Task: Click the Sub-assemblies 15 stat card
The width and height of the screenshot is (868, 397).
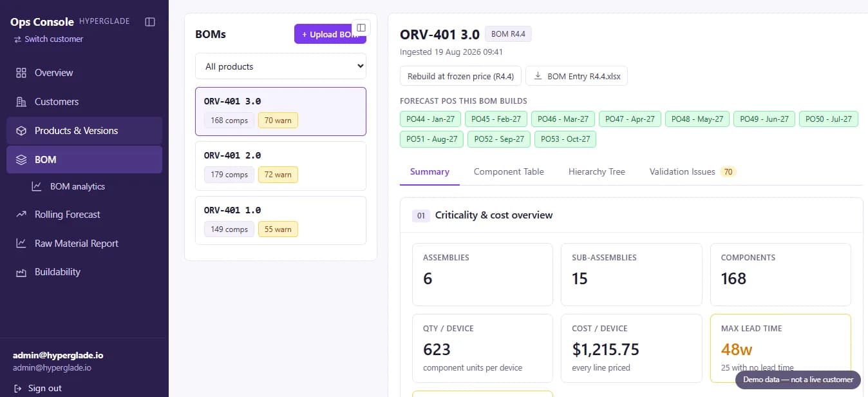Action: (631, 275)
